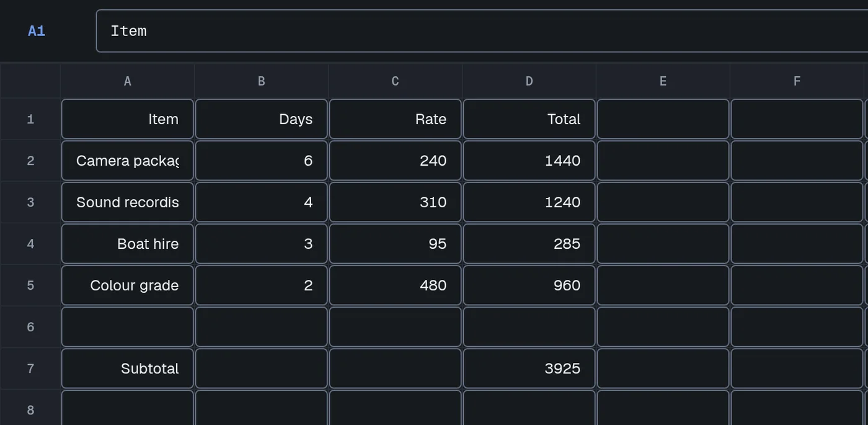Click the 'Rate' header cell
The image size is (868, 425).
coord(396,119)
